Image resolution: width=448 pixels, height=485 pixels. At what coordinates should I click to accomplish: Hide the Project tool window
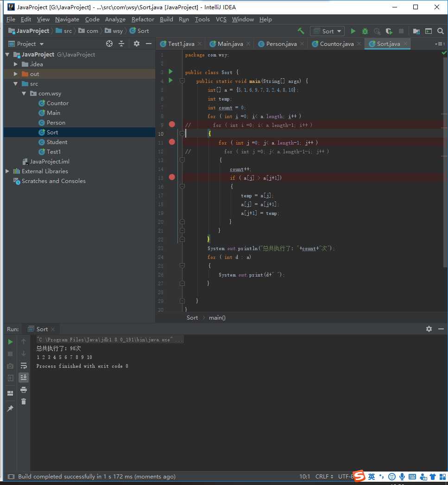point(149,44)
